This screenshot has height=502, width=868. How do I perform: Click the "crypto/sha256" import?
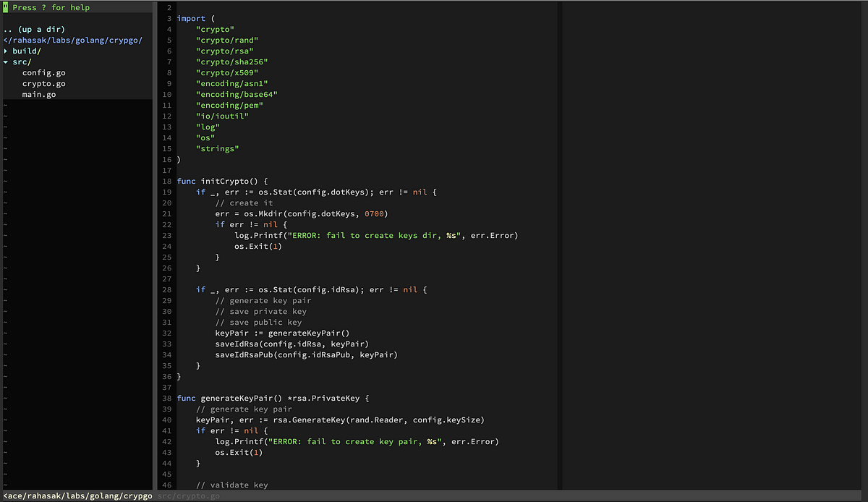coord(232,61)
